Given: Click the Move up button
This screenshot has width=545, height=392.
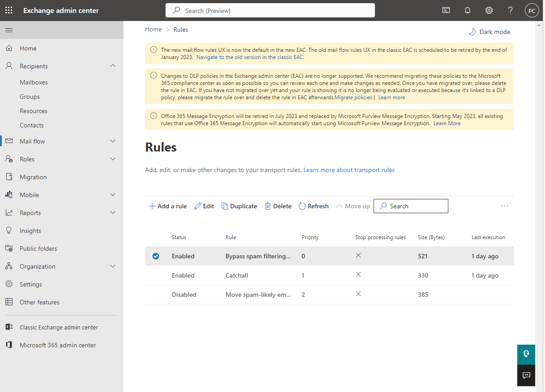Looking at the screenshot, I should click(353, 206).
